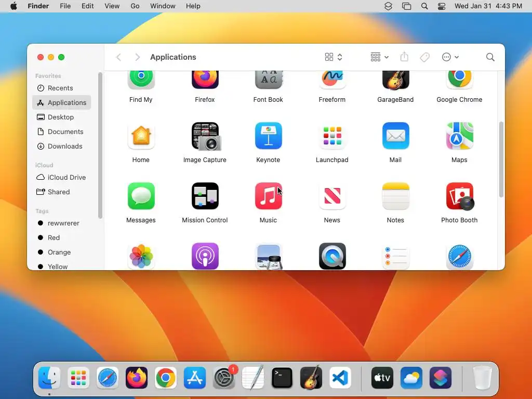The height and width of the screenshot is (399, 532).
Task: Open the File menu
Action: [x=65, y=6]
